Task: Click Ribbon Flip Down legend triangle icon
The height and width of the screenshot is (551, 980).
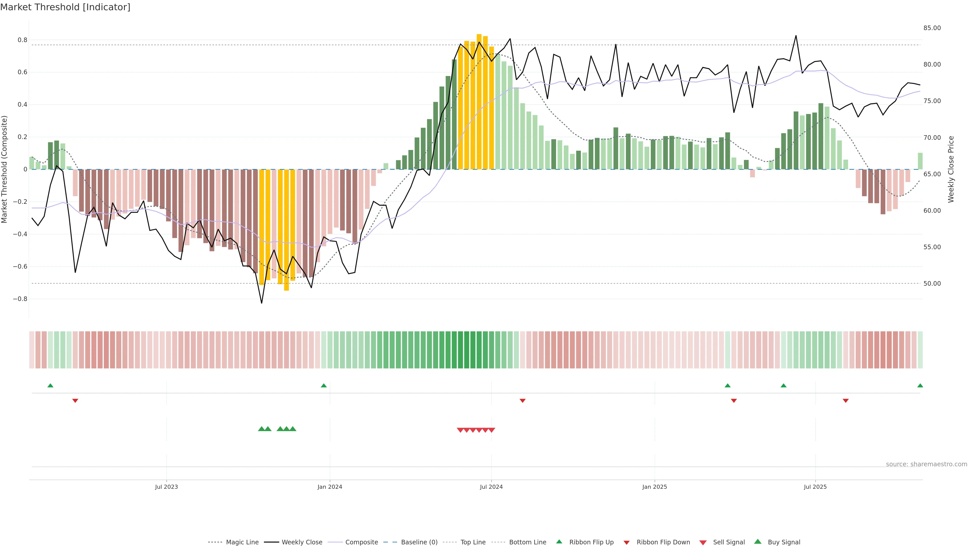Action: point(627,543)
